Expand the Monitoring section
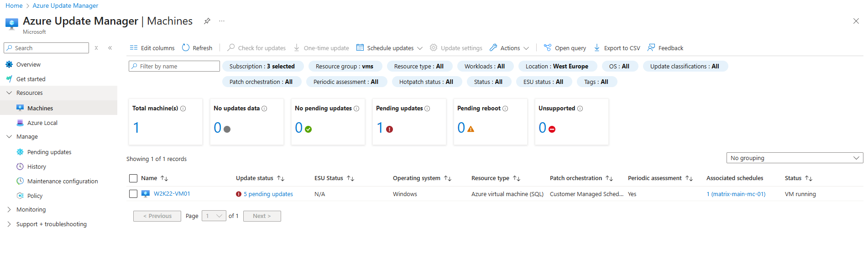This screenshot has height=280, width=868. 9,209
